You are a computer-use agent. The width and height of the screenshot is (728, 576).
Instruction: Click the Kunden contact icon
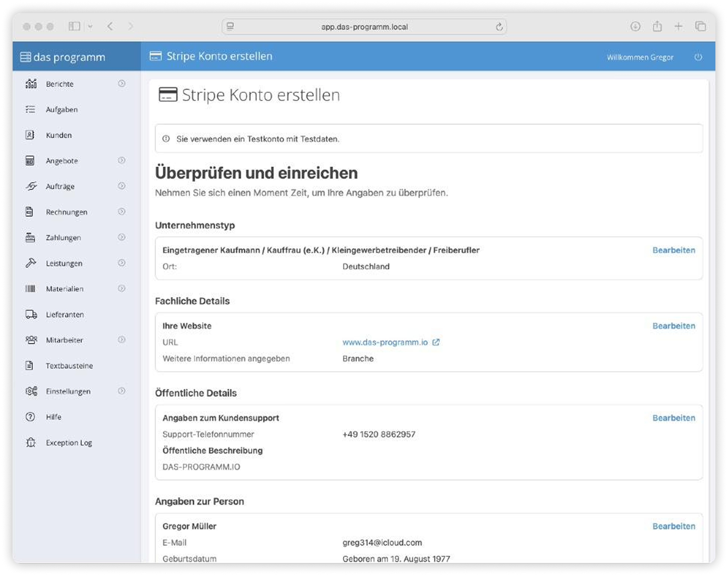click(30, 135)
